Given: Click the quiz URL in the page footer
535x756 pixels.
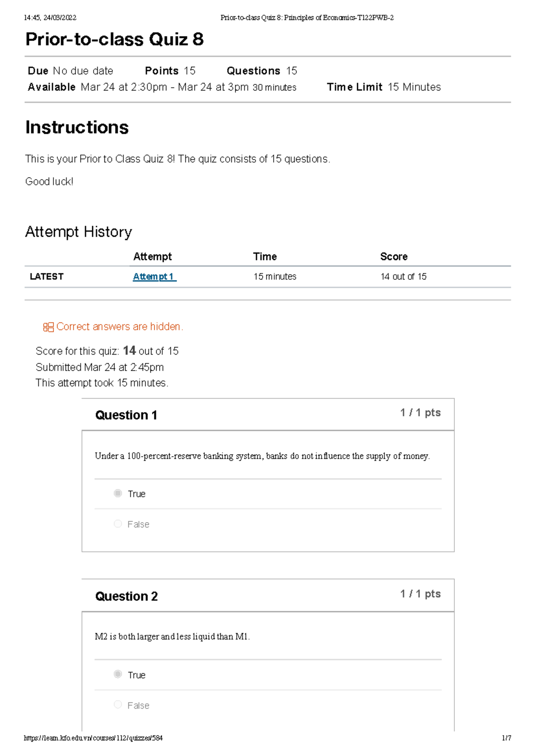Looking at the screenshot, I should coord(93,738).
